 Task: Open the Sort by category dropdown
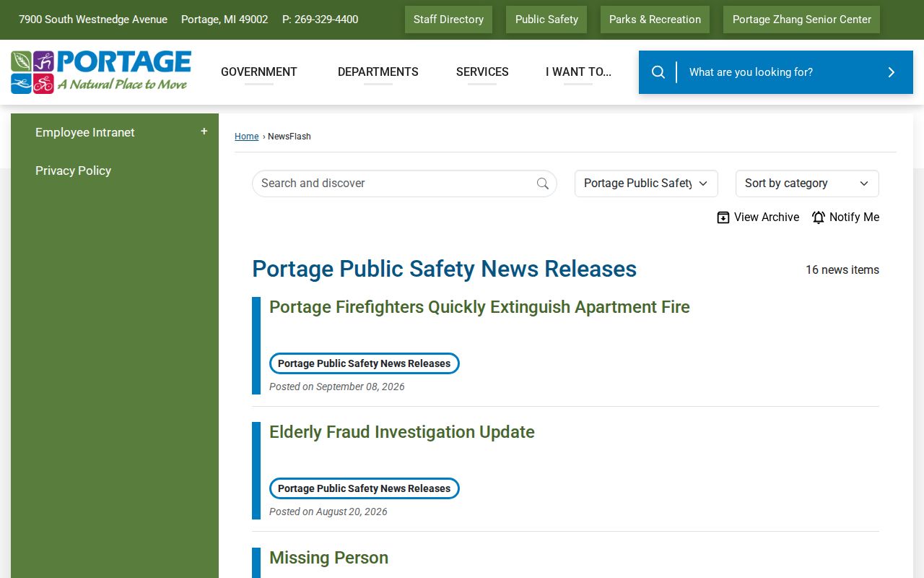(807, 184)
